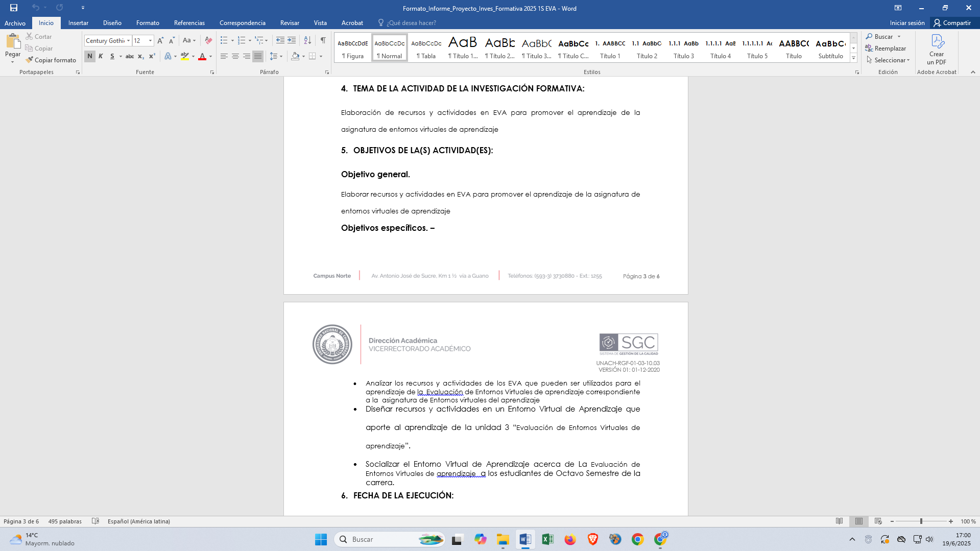Cut selection with Cortar

tap(39, 36)
